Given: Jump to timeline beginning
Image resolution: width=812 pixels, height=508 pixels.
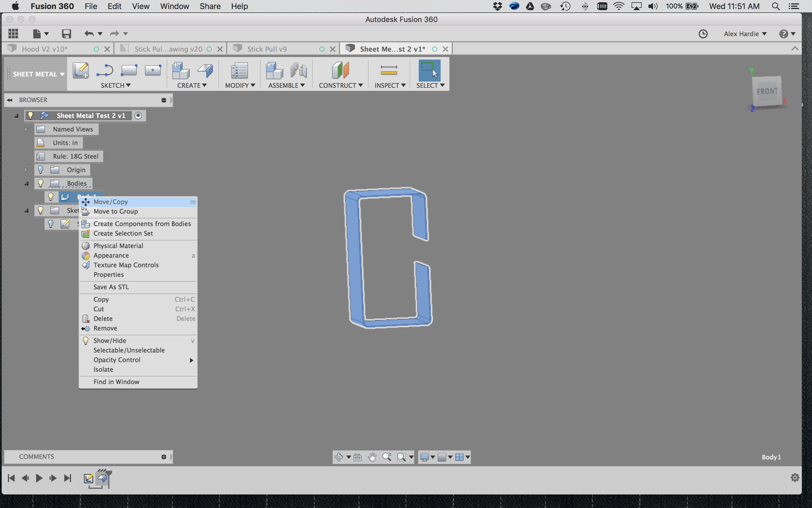Looking at the screenshot, I should [11, 478].
